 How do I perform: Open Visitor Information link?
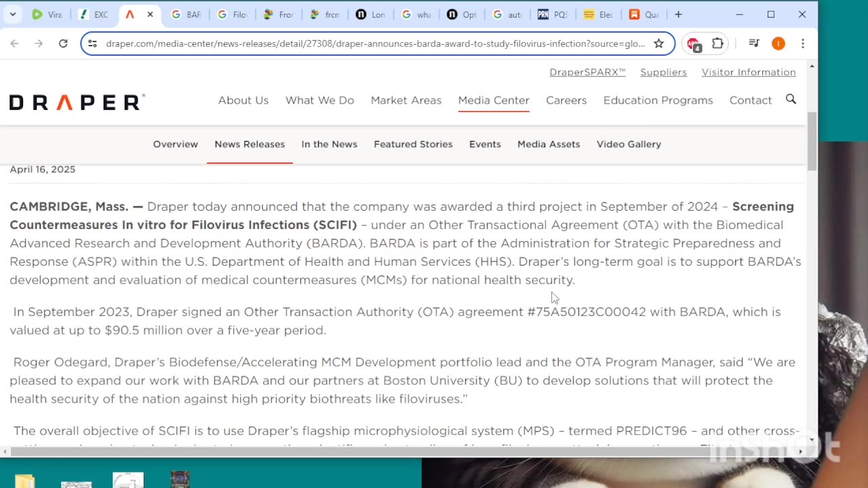[x=749, y=72]
